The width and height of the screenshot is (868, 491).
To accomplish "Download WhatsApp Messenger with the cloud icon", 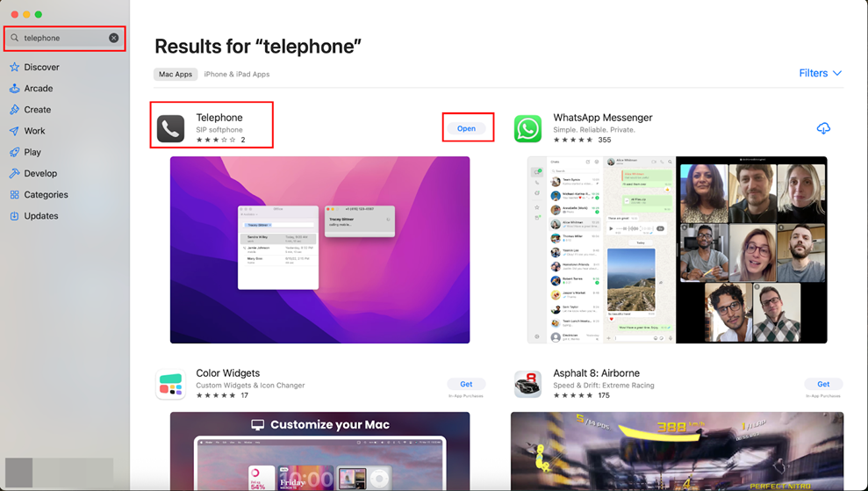I will tap(823, 128).
